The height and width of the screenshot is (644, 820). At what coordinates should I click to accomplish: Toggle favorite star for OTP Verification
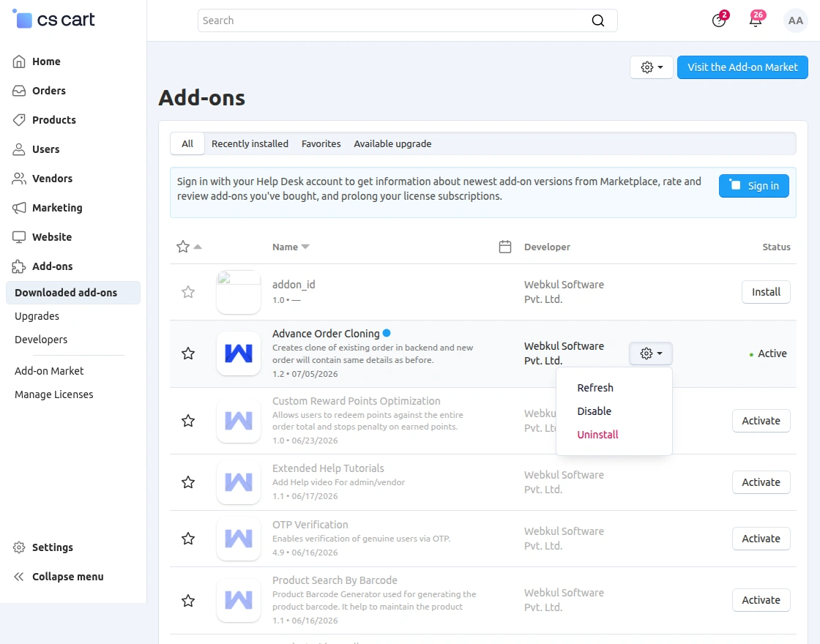pos(188,539)
